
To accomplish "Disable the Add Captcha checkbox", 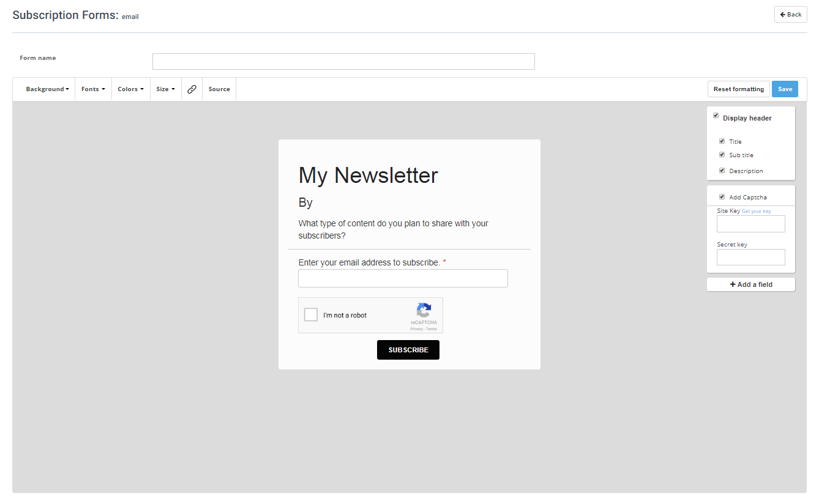I will 722,197.
